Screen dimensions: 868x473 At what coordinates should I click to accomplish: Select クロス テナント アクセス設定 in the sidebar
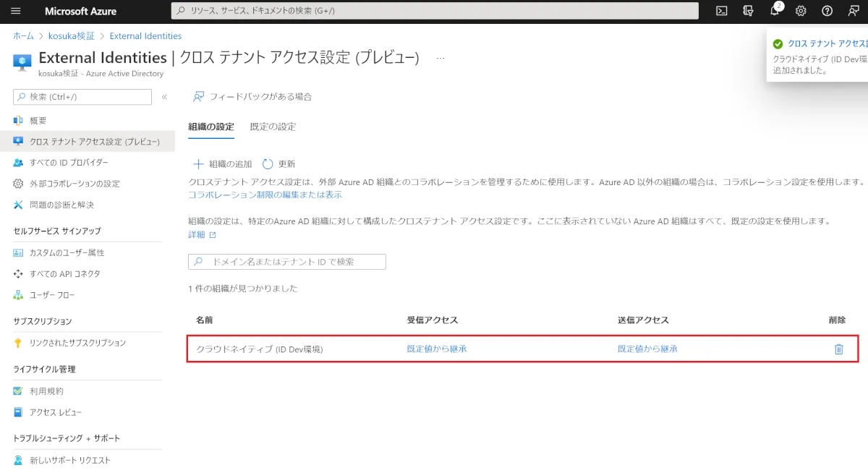[88, 142]
